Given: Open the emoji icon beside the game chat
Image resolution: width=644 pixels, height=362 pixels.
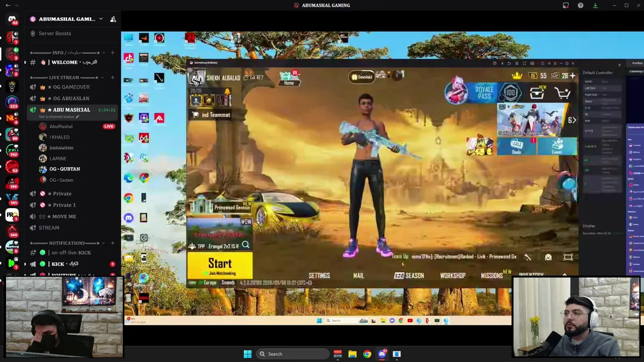Looking at the screenshot, I should point(548,257).
